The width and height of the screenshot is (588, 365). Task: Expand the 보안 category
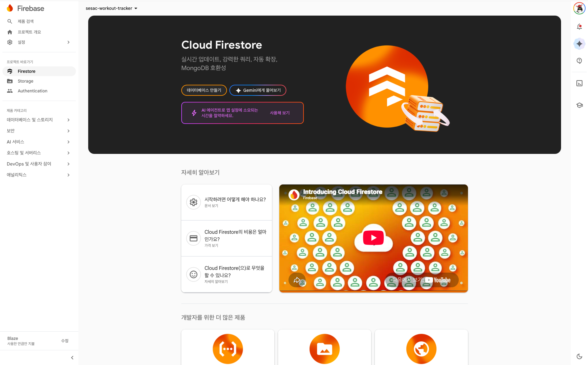(x=39, y=131)
